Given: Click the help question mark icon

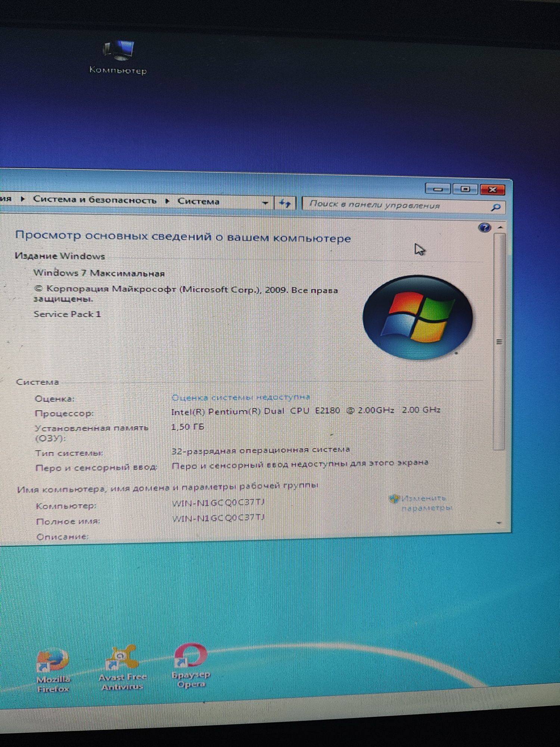Looking at the screenshot, I should coord(484,227).
